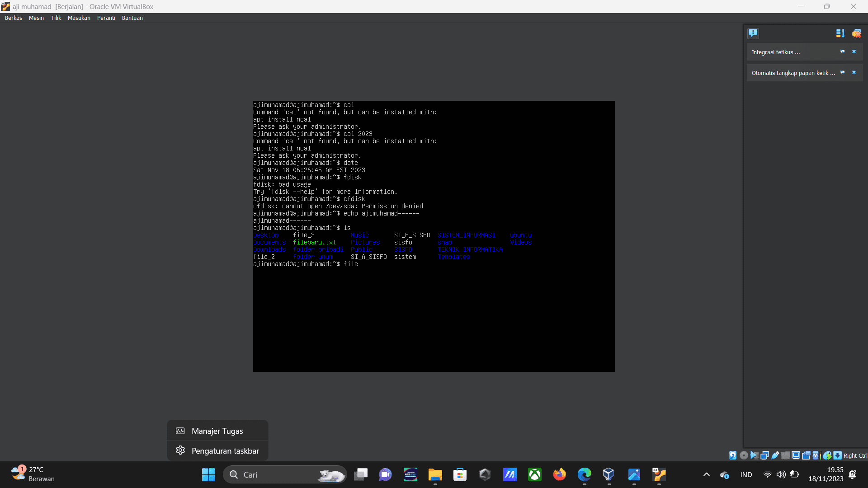This screenshot has height=488, width=868.
Task: Dismiss the Integrasi tetikus notification
Action: click(854, 52)
